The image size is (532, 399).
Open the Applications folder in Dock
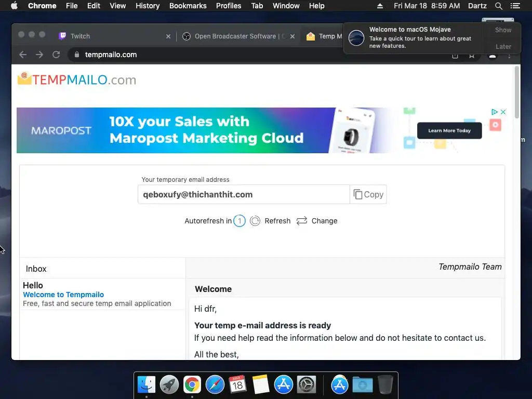[340, 384]
